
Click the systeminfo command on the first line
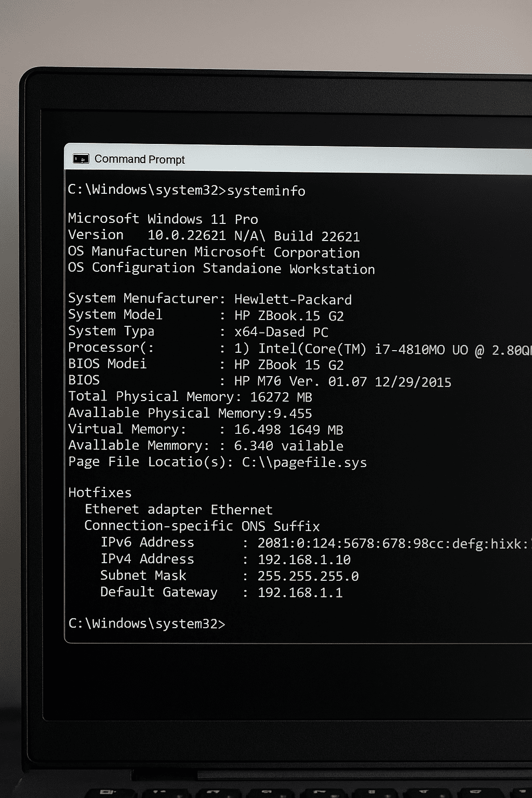(x=266, y=191)
